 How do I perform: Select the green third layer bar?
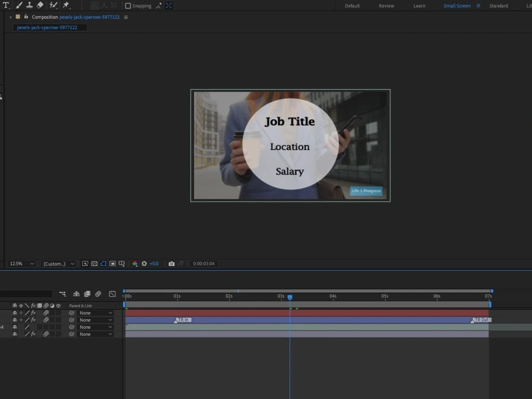point(307,327)
